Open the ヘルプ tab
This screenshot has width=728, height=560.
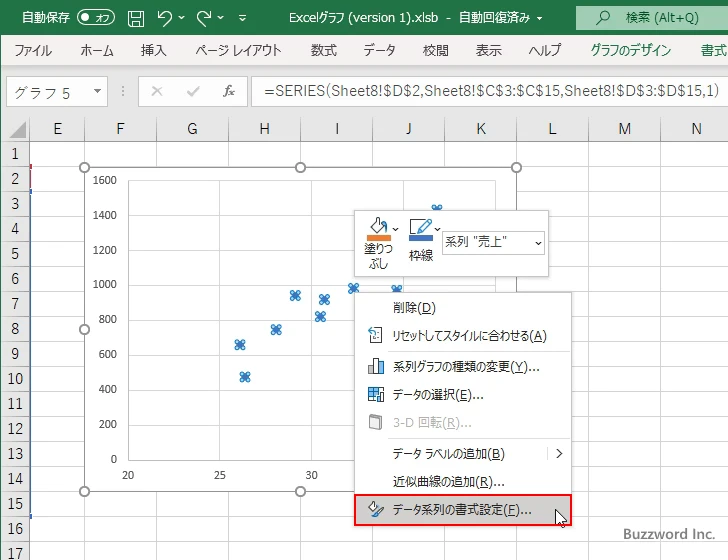point(545,50)
